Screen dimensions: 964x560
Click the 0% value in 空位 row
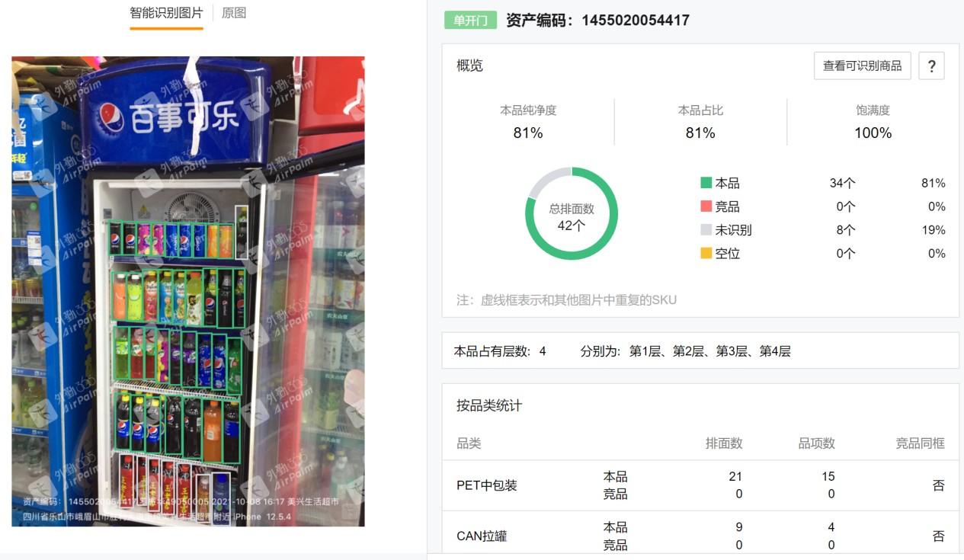click(937, 253)
